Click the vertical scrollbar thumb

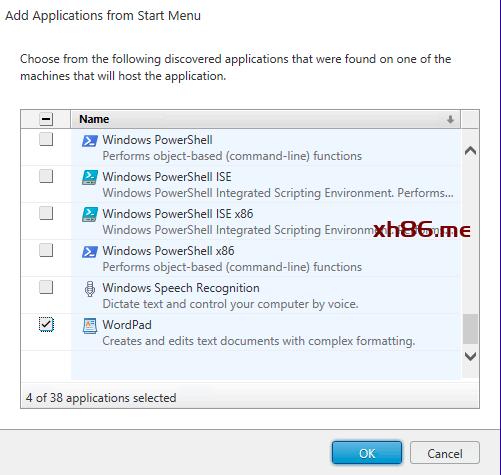pos(470,329)
